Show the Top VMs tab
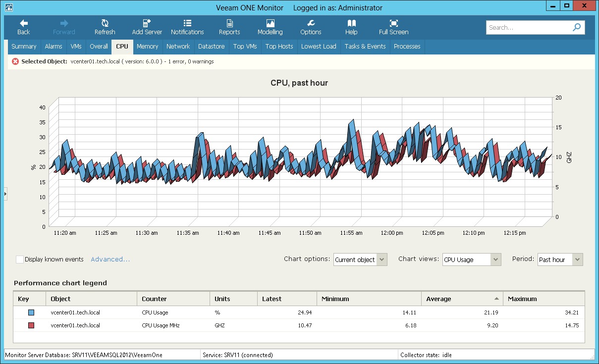Screen dimensions: 599x364 [x=245, y=47]
